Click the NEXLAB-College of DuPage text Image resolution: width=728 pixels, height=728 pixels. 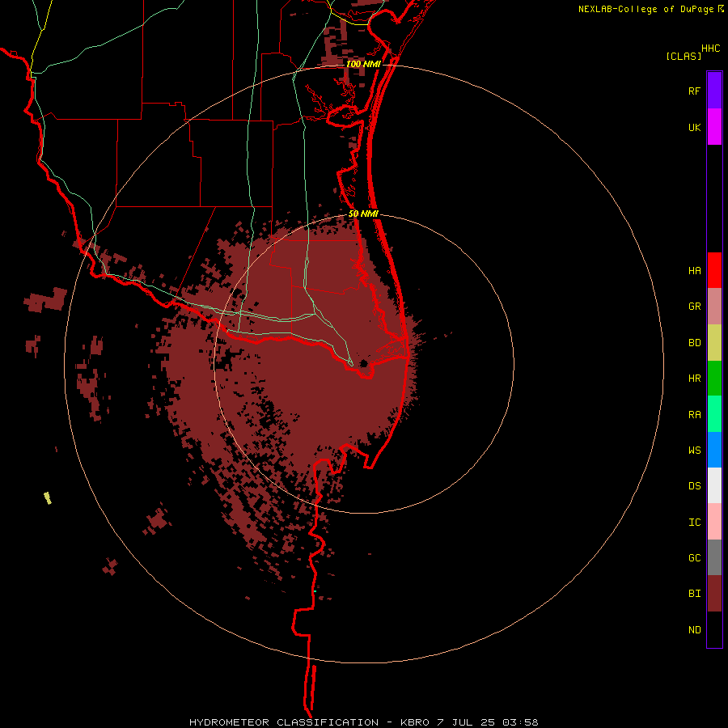tap(645, 9)
